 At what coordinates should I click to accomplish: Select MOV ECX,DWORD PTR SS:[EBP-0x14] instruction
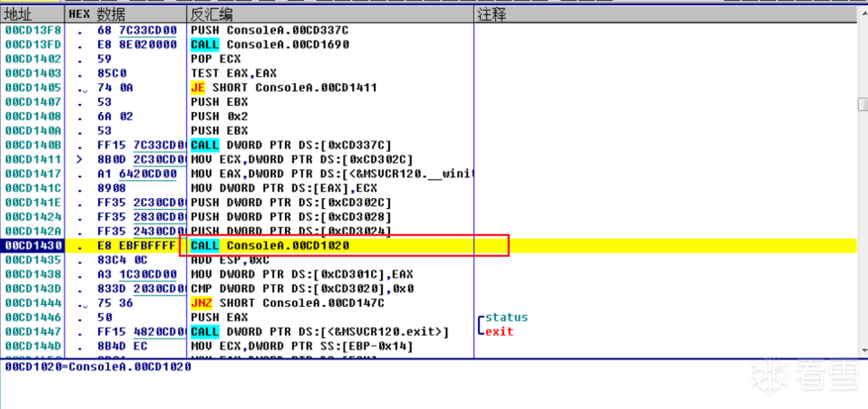coord(302,346)
